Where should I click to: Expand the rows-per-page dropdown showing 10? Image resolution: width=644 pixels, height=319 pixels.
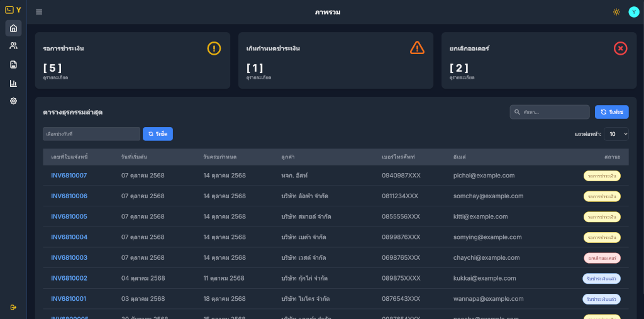click(616, 133)
